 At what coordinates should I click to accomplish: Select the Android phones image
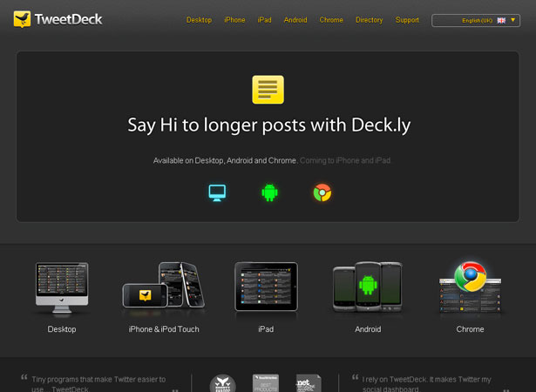(368, 287)
